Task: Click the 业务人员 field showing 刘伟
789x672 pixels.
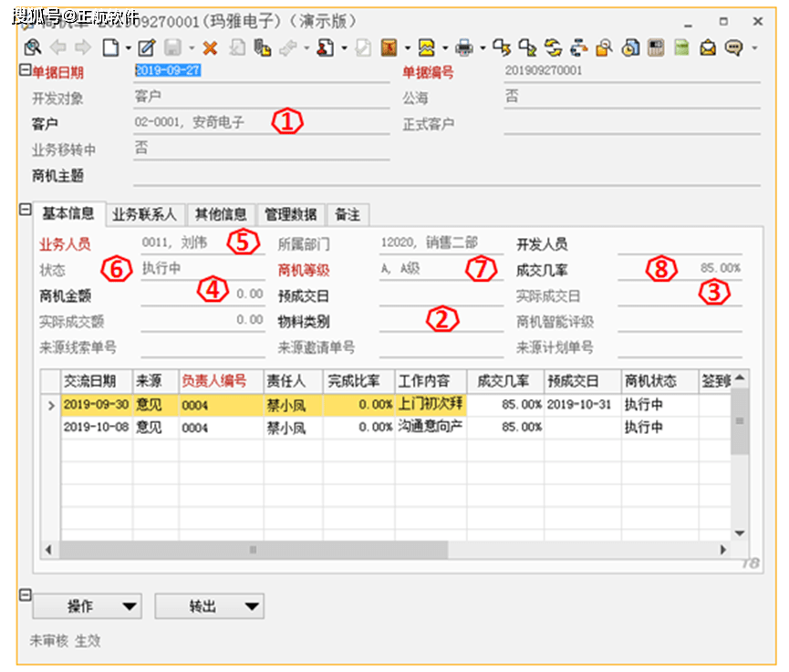Action: point(202,243)
